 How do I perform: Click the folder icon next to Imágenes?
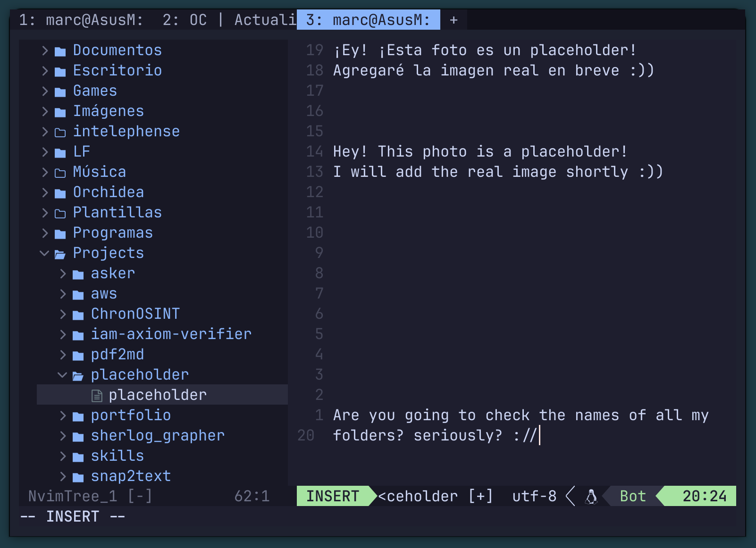(x=60, y=111)
